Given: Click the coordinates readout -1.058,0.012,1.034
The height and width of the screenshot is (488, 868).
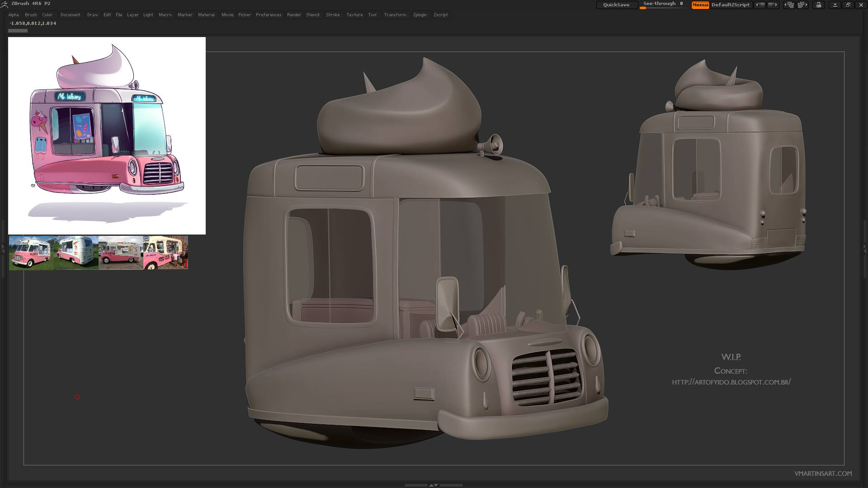Looking at the screenshot, I should point(33,23).
